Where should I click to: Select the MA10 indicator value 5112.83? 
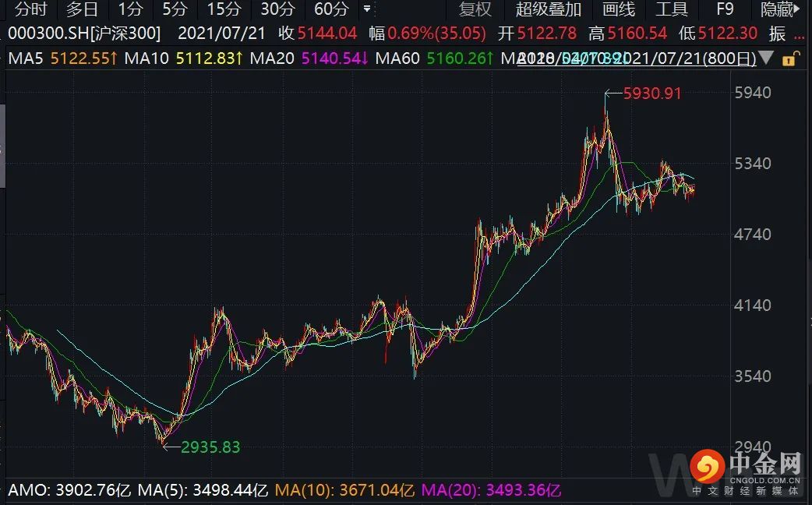(x=210, y=58)
